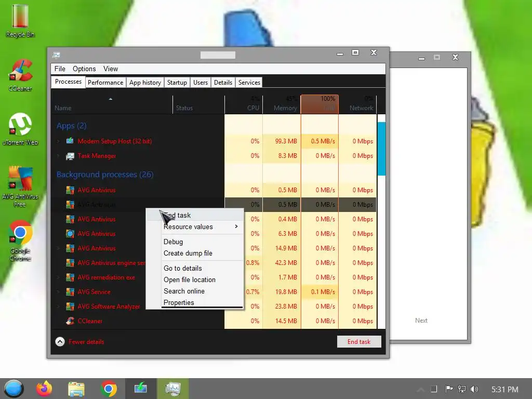The height and width of the screenshot is (399, 532).
Task: Click Task Manager process row icon
Action: 70,156
